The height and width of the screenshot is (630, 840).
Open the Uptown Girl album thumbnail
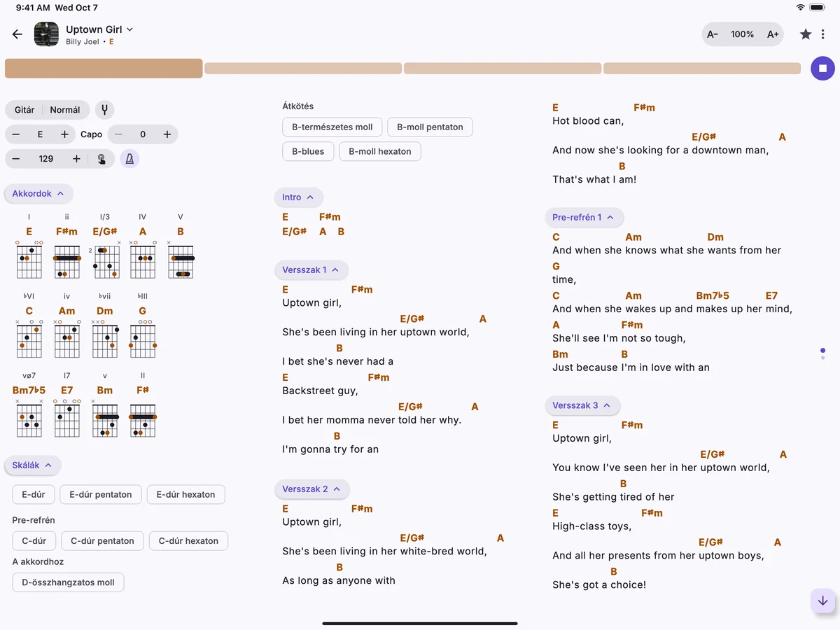click(46, 34)
